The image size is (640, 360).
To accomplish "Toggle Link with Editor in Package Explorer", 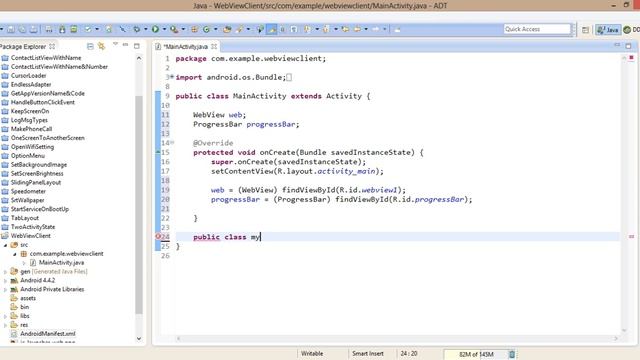I will 102,46.
